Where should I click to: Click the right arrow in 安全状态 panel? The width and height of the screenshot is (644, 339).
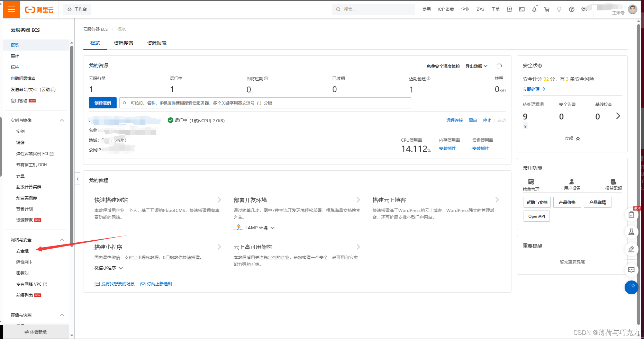618,116
